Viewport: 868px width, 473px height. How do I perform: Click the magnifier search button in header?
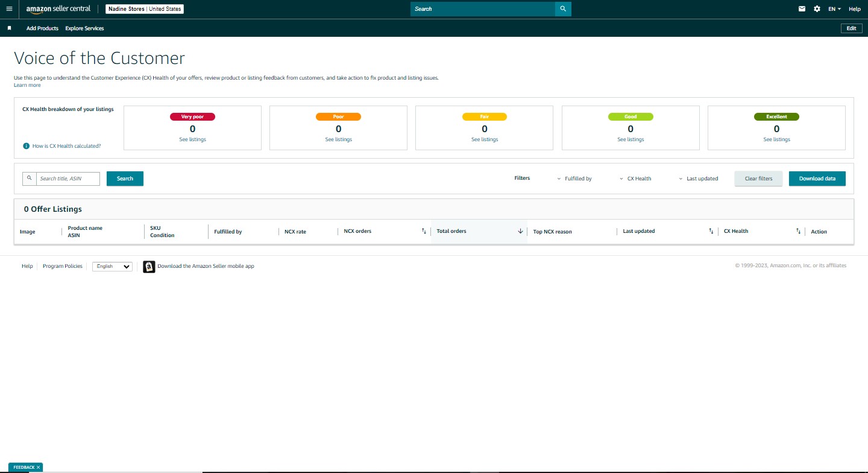[x=563, y=9]
